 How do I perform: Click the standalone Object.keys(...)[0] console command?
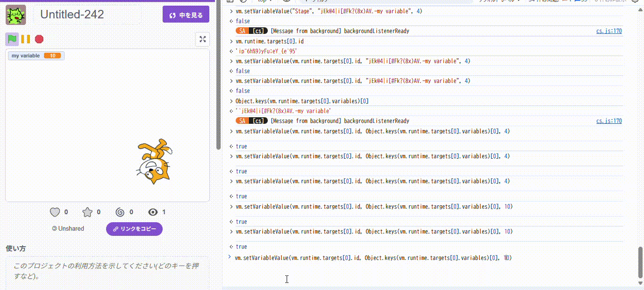(302, 101)
